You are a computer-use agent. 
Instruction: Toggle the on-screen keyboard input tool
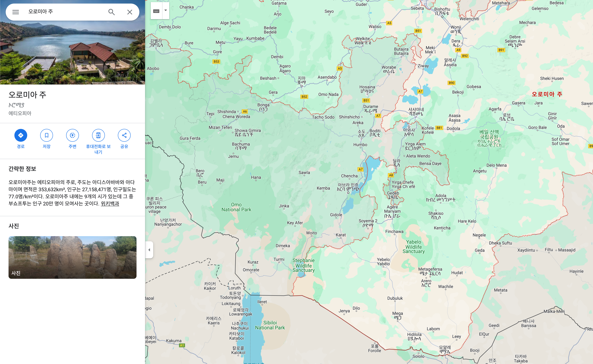coord(156,11)
